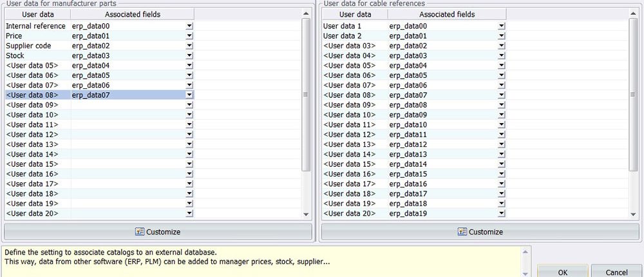The height and width of the screenshot is (277, 644).
Task: Click Customize button under manufacturer parts
Action: point(158,232)
